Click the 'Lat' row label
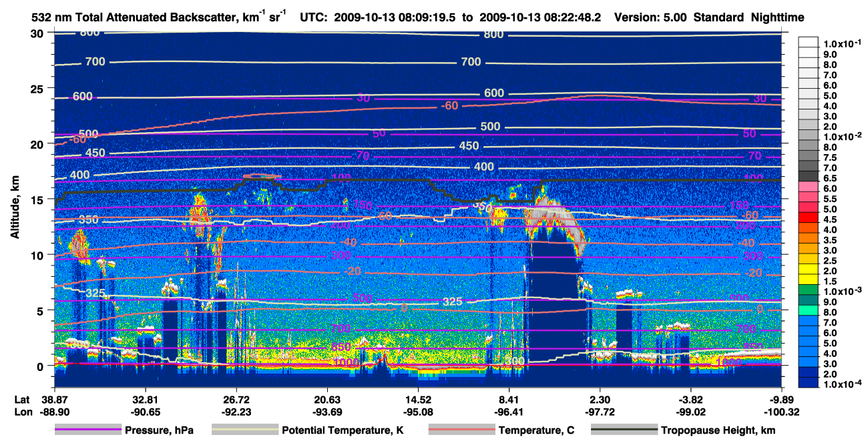The height and width of the screenshot is (445, 868). tap(22, 399)
